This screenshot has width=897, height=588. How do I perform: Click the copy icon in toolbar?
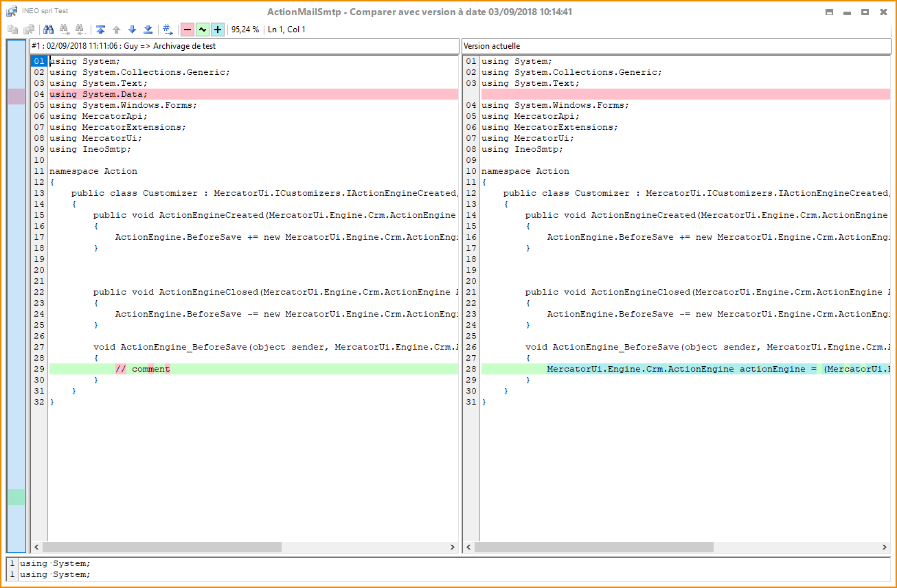pyautogui.click(x=12, y=30)
